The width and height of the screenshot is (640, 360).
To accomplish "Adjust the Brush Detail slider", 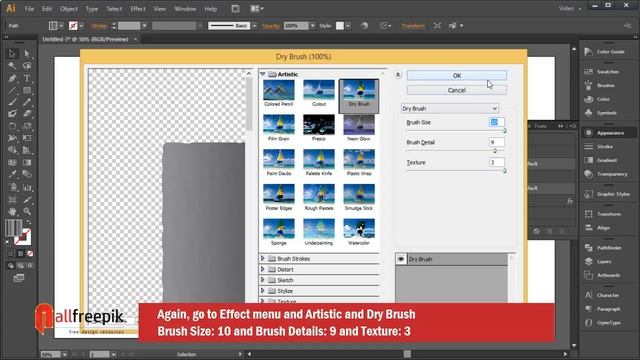I will click(x=495, y=151).
